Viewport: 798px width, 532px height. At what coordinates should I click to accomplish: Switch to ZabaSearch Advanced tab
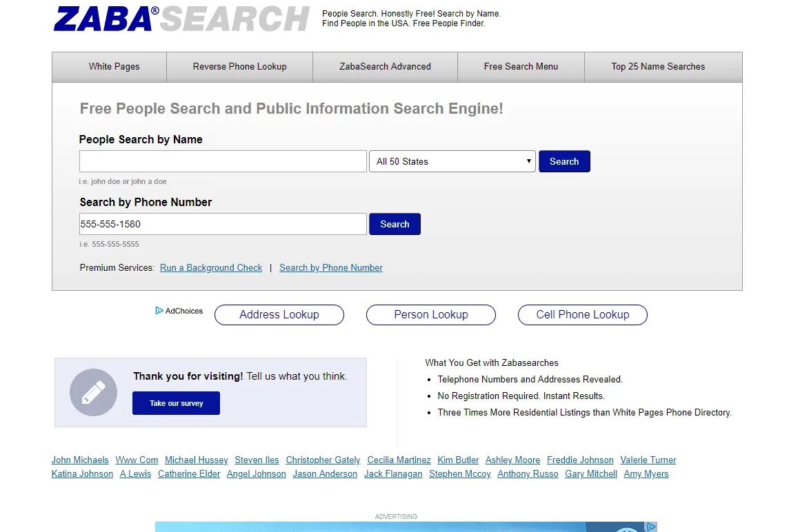coord(386,67)
